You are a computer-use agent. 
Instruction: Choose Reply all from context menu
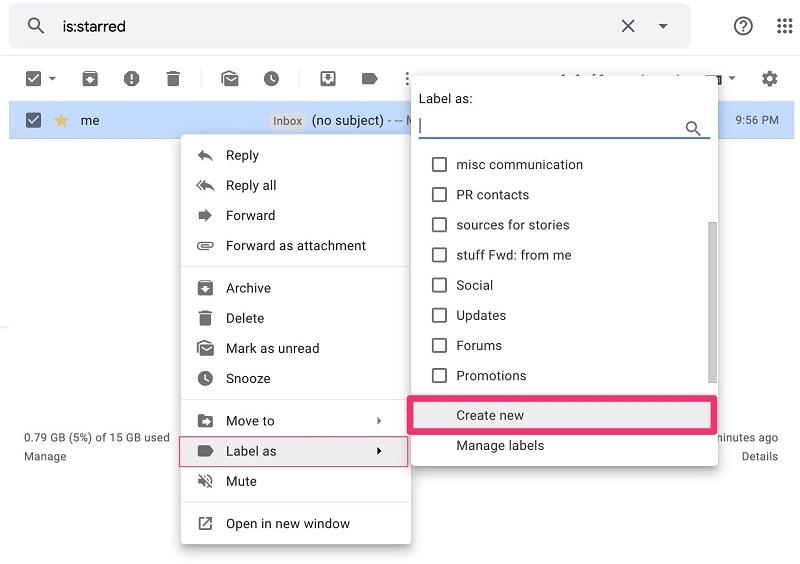[x=296, y=185]
